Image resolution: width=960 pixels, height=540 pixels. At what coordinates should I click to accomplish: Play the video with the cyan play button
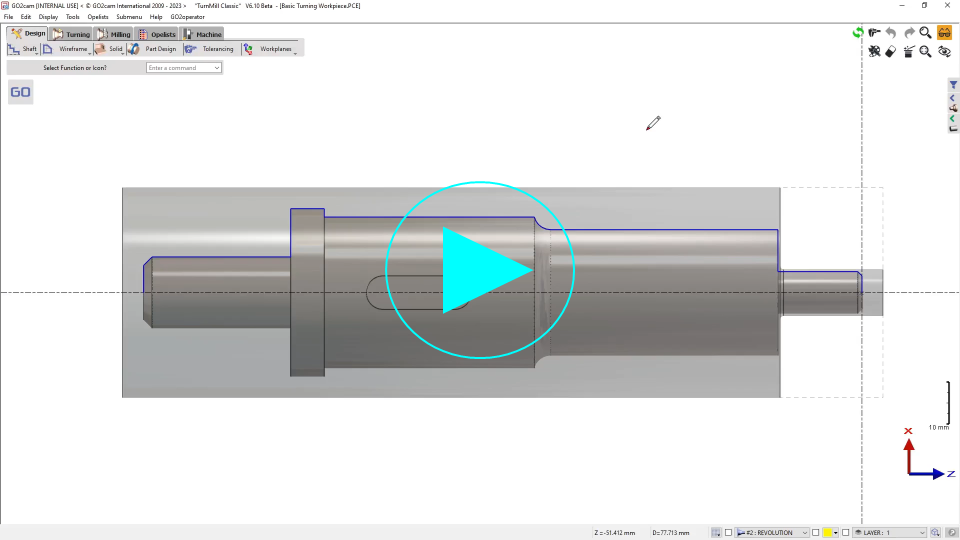(480, 270)
